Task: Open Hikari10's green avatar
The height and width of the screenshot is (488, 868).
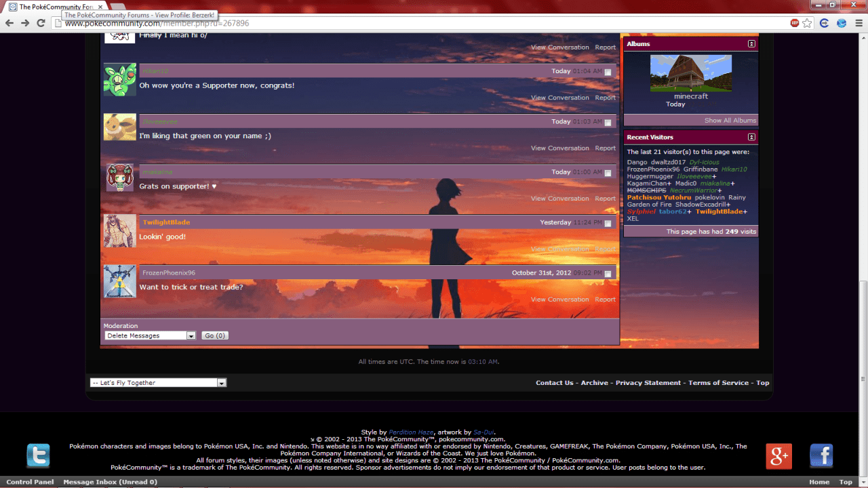Action: pyautogui.click(x=120, y=80)
